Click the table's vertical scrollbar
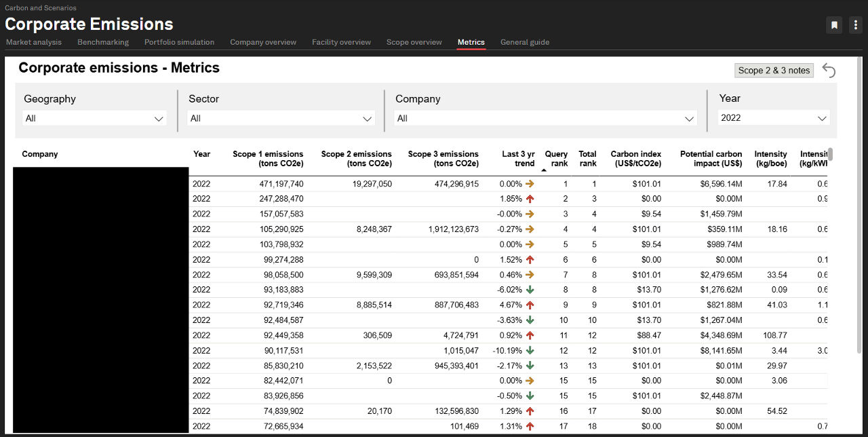 830,155
